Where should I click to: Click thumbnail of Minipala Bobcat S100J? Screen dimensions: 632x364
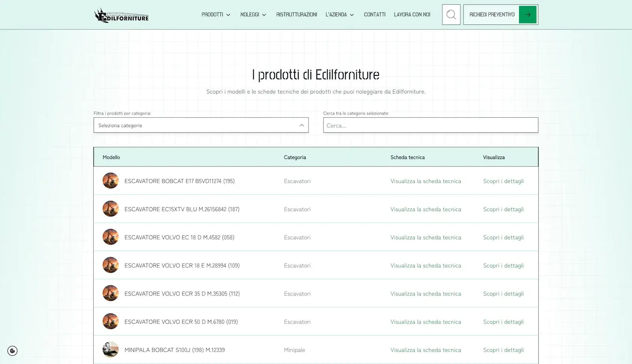point(111,349)
